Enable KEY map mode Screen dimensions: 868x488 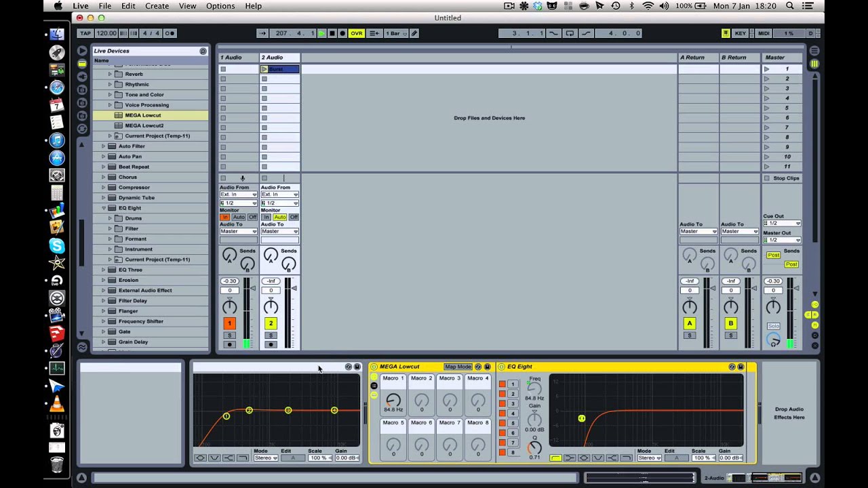click(x=741, y=33)
